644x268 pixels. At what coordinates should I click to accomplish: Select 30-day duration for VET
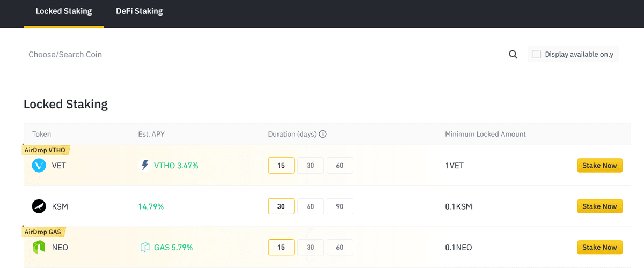point(310,166)
